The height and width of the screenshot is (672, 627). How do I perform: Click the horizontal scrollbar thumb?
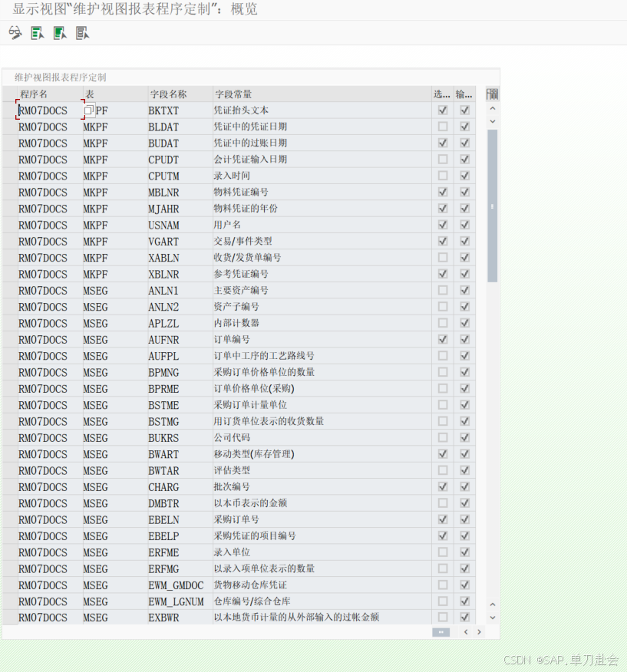pyautogui.click(x=441, y=632)
